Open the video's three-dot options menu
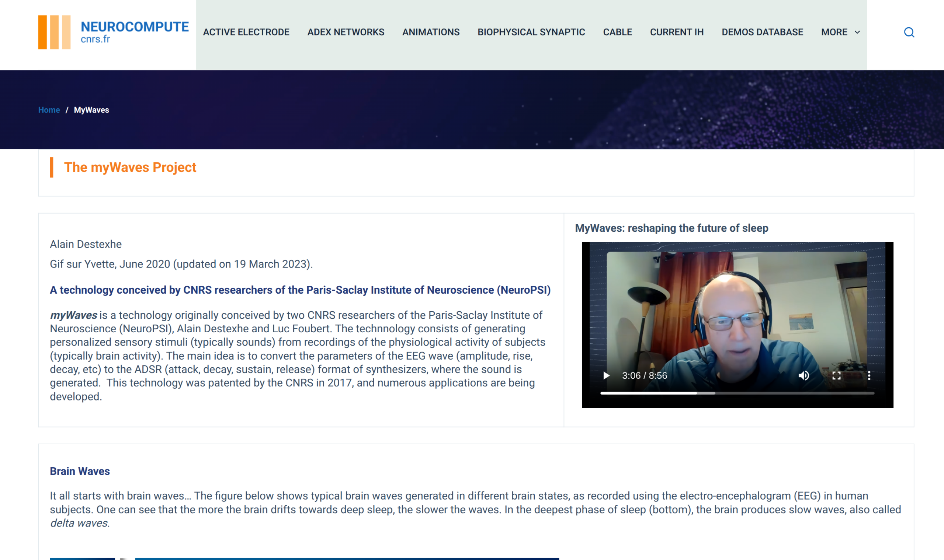Viewport: 944px width, 560px height. pyautogui.click(x=869, y=375)
